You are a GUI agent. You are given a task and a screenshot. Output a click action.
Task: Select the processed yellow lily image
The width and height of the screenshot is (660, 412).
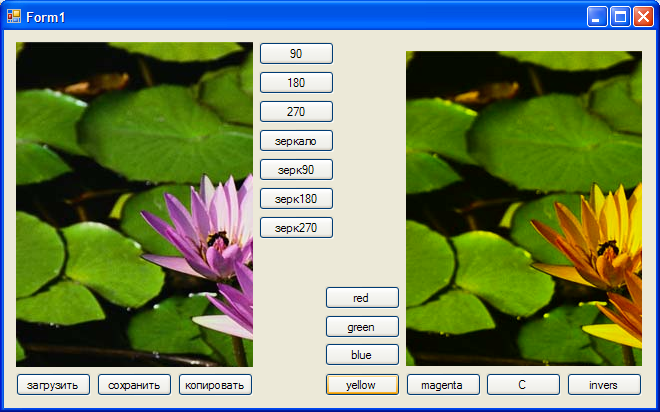tap(523, 208)
